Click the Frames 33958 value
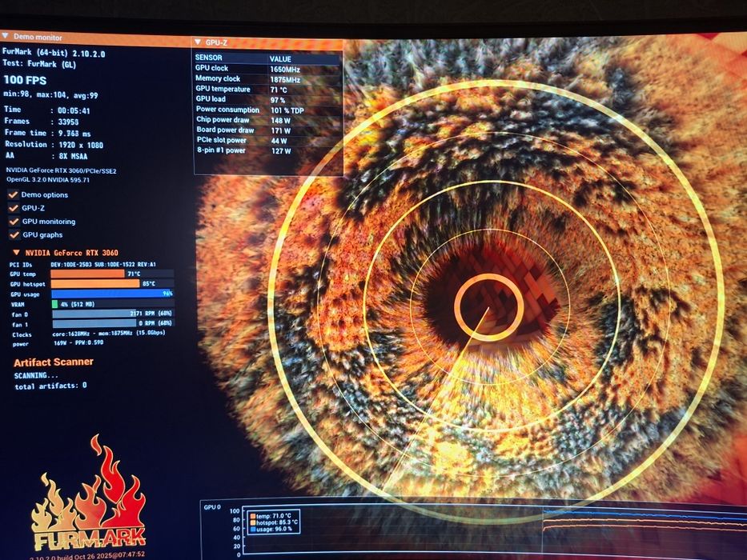Viewport: 747px width, 560px height. (68, 122)
